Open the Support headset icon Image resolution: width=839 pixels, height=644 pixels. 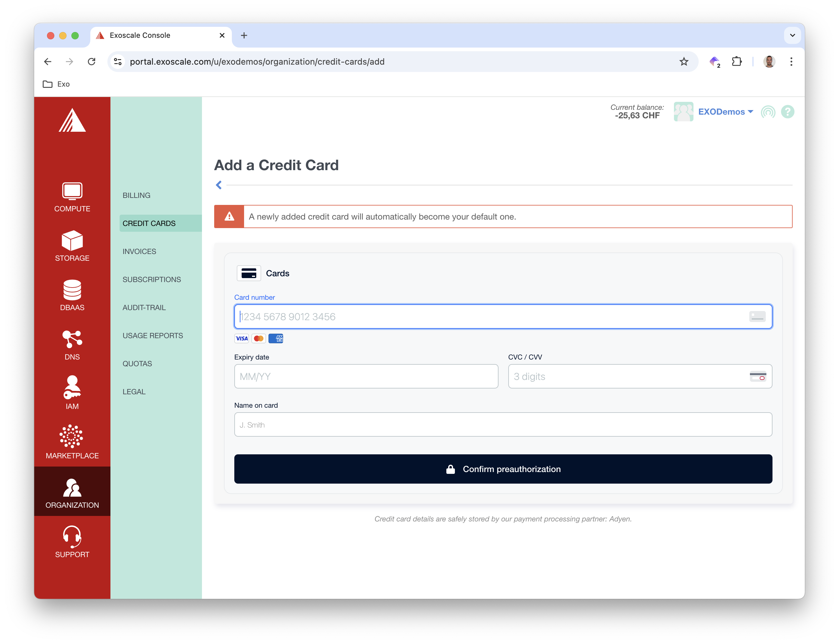tap(72, 536)
